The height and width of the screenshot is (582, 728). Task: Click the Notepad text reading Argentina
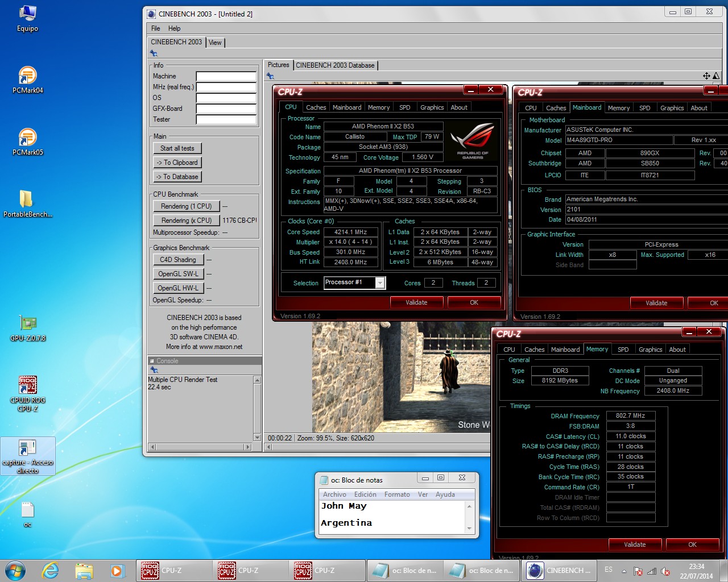pos(346,523)
